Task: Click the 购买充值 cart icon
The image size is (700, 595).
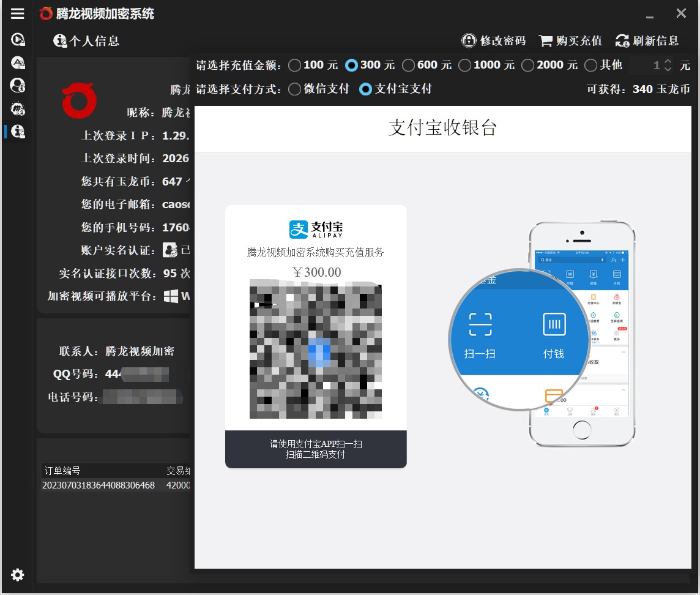Action: [546, 41]
